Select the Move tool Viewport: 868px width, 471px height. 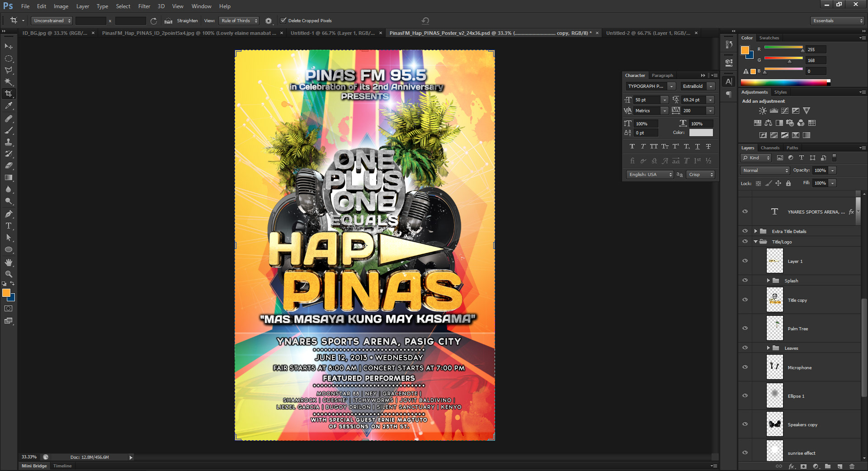pyautogui.click(x=9, y=47)
